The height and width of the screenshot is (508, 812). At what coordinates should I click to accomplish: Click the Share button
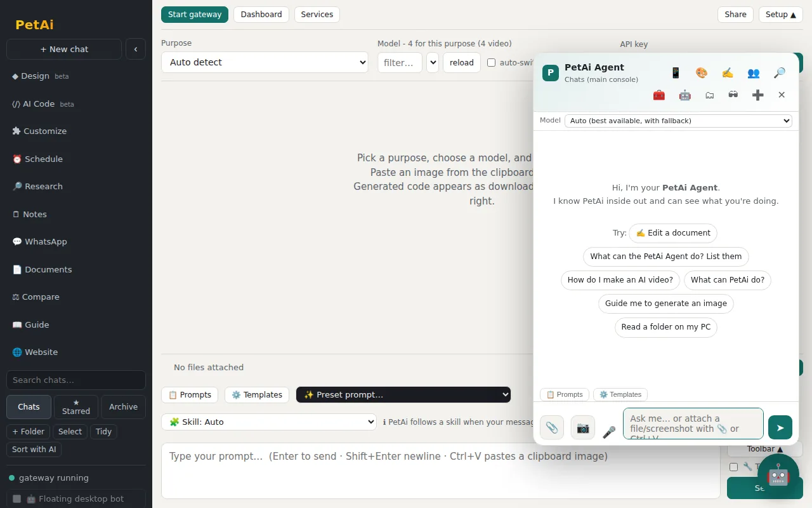(x=736, y=15)
